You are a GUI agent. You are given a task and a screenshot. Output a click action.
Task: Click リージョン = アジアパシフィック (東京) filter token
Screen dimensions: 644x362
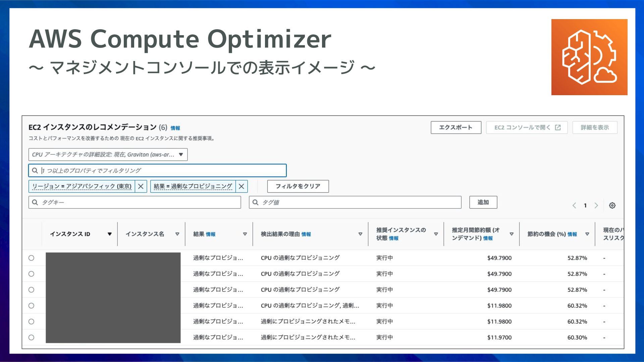[x=82, y=186]
